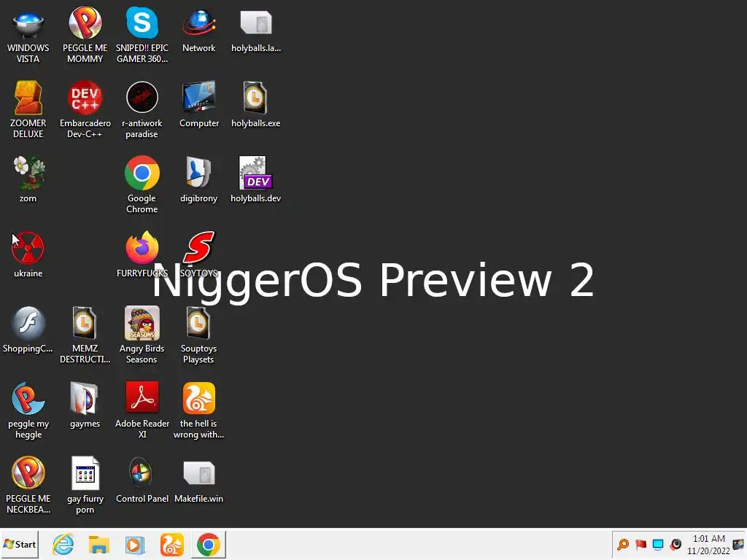Open the volume speaker tray icon

676,544
